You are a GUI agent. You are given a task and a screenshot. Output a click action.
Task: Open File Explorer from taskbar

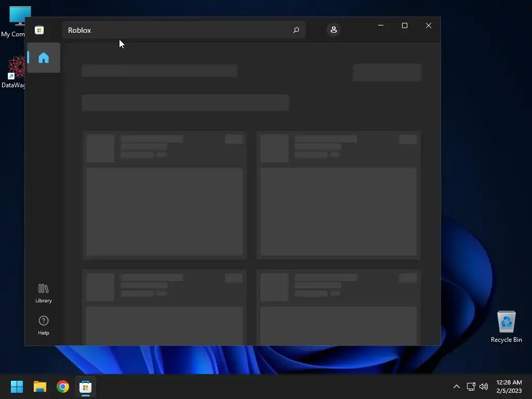tap(39, 387)
